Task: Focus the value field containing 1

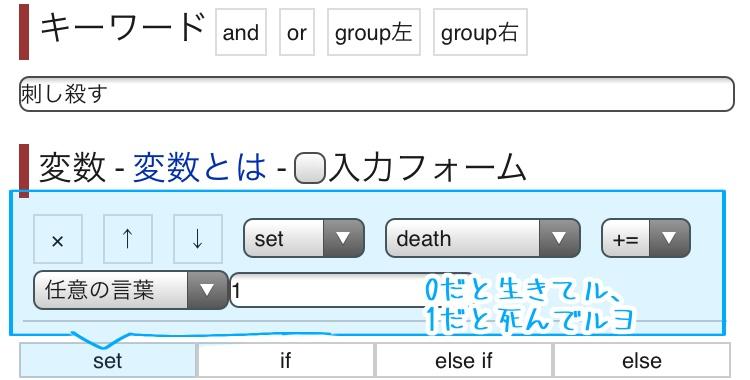Action: [330, 290]
